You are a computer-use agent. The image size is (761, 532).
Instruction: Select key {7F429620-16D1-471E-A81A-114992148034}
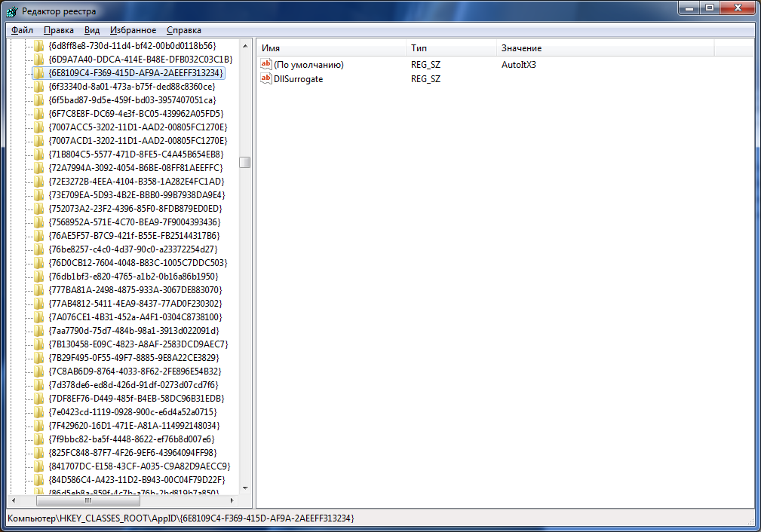pyautogui.click(x=134, y=426)
